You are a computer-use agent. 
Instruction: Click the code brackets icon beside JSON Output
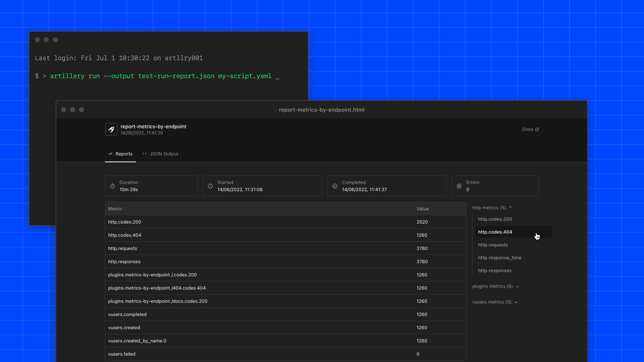pos(144,154)
